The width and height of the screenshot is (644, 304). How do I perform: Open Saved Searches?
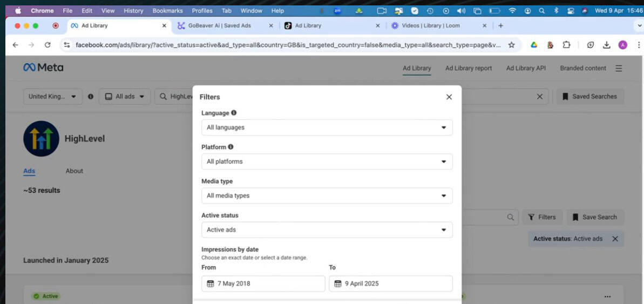pyautogui.click(x=590, y=97)
